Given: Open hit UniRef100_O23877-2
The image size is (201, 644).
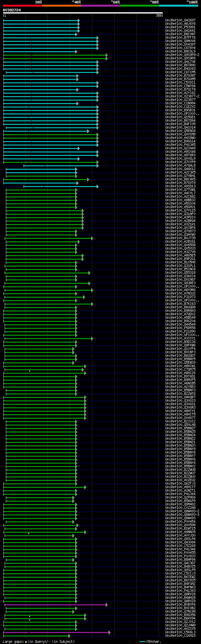Looking at the screenshot, I should point(182,96).
